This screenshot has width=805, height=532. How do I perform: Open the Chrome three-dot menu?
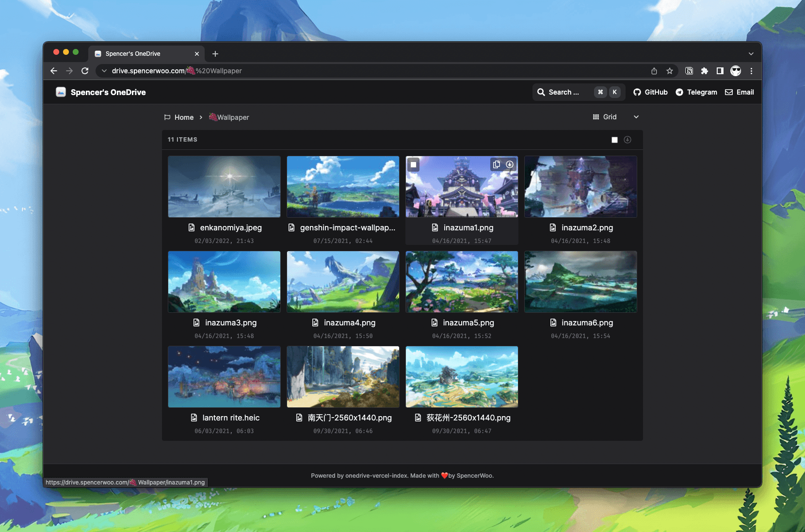pyautogui.click(x=751, y=71)
